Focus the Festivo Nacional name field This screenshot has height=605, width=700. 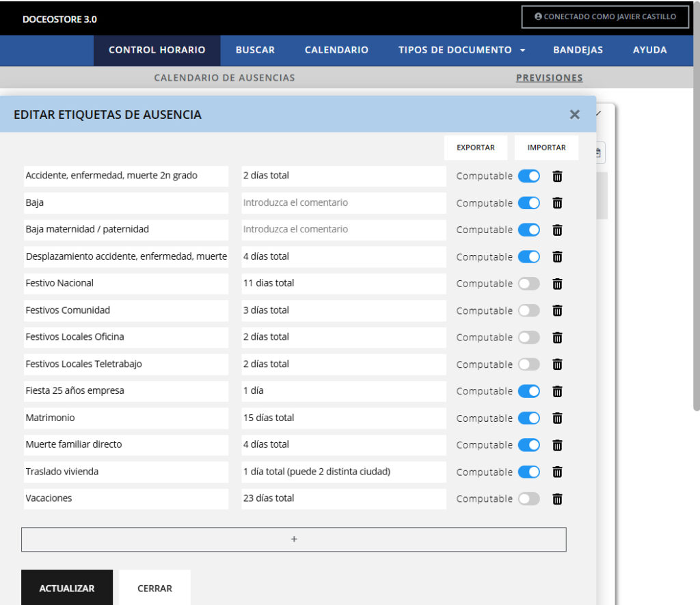126,283
